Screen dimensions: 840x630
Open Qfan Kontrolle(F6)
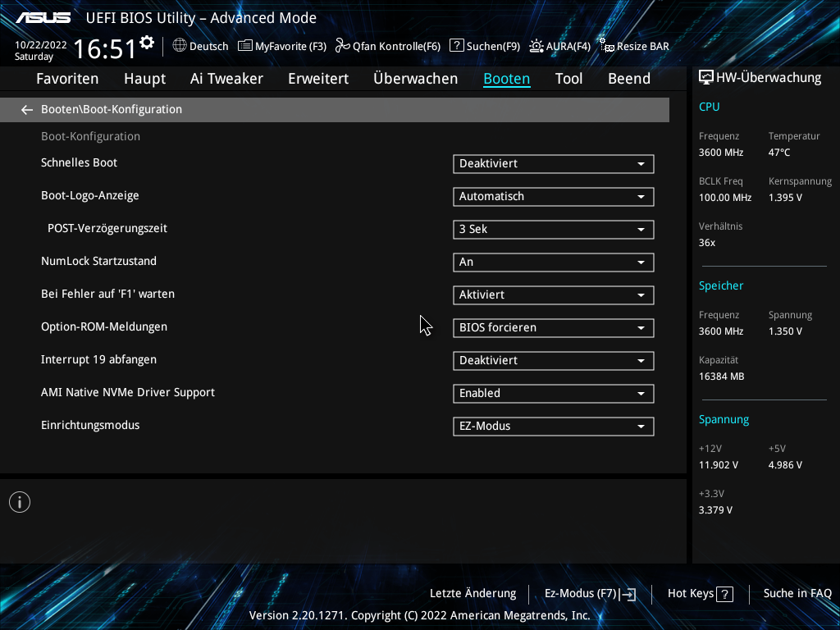[388, 46]
